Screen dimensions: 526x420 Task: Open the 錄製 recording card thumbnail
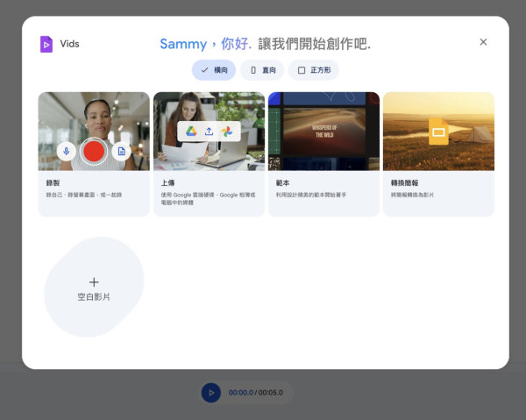(x=94, y=132)
